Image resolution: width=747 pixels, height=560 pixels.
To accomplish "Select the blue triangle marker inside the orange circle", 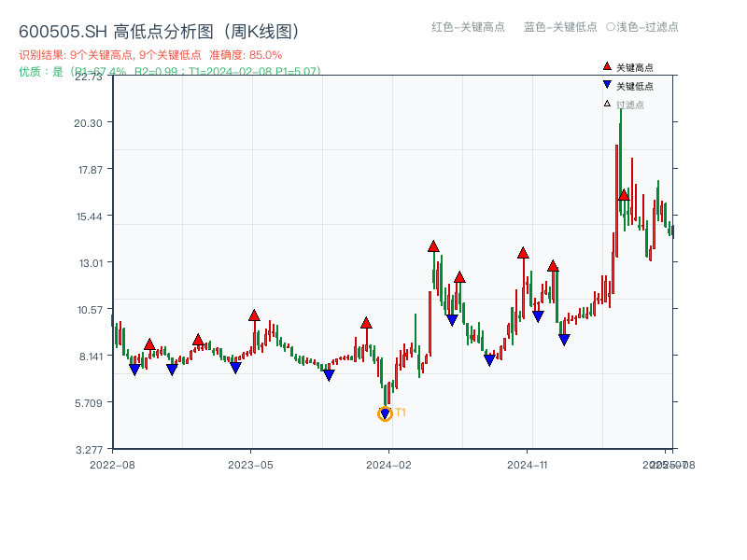I will [386, 412].
